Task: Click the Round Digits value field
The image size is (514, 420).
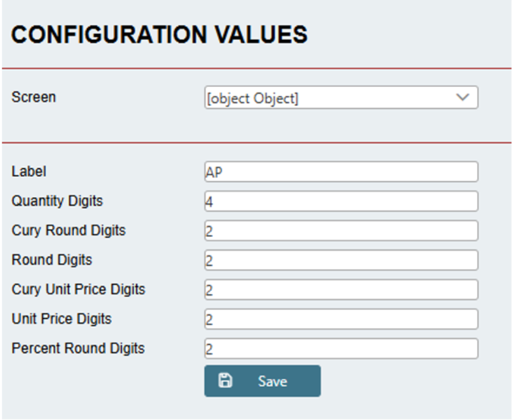Action: point(341,260)
